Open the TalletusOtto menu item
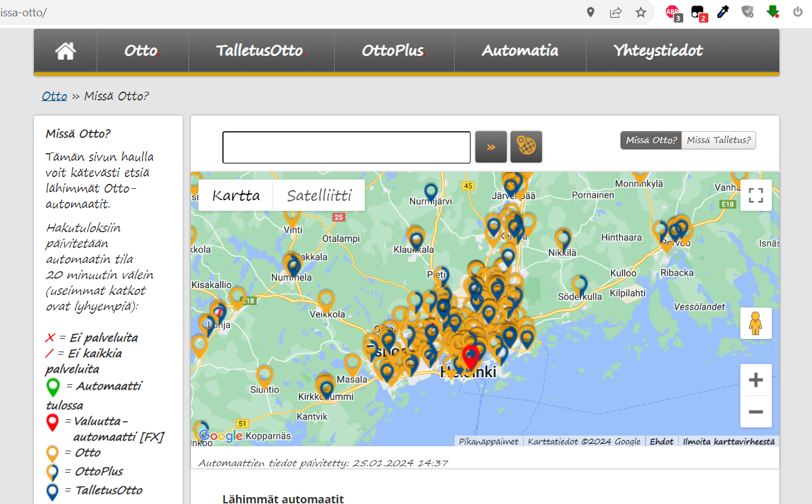This screenshot has height=504, width=812. [261, 51]
